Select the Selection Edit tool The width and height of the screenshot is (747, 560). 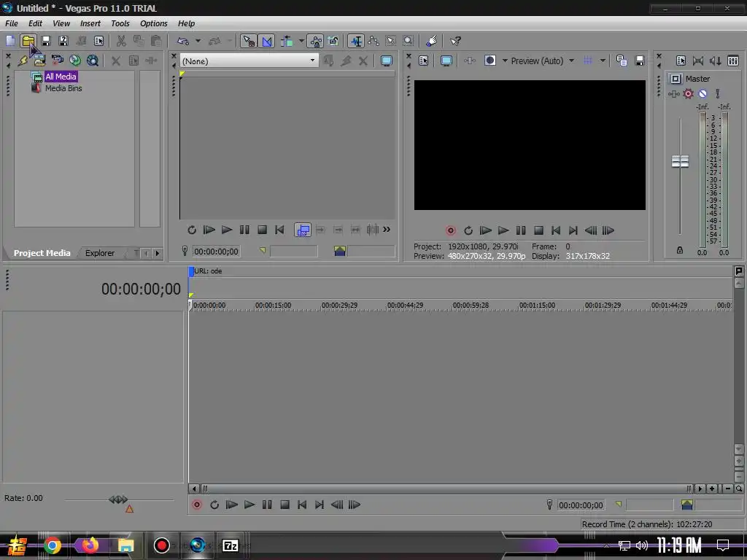pyautogui.click(x=391, y=41)
